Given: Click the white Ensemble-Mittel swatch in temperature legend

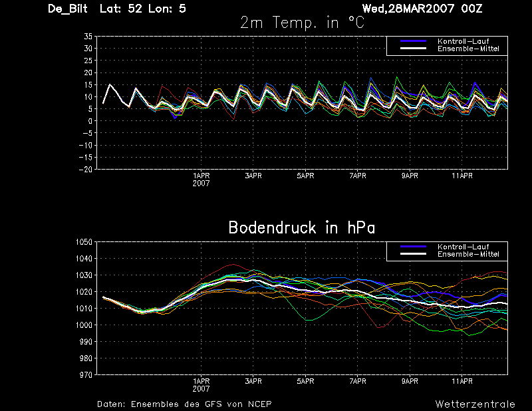Looking at the screenshot, I should pos(413,48).
